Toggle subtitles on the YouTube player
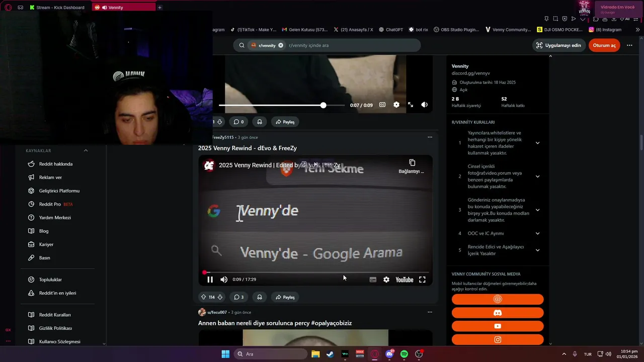The image size is (644, 362). [373, 280]
